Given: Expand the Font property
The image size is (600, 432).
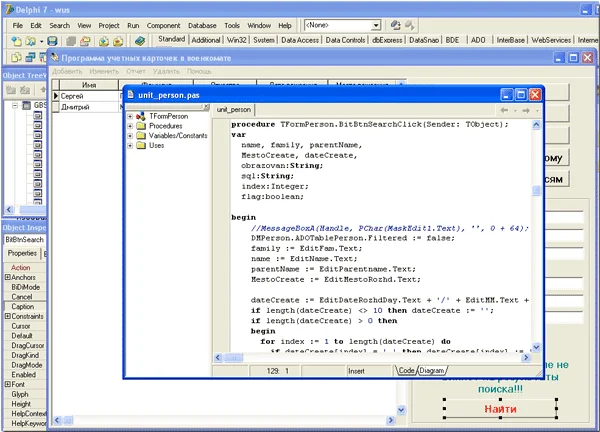Looking at the screenshot, I should tap(8, 384).
